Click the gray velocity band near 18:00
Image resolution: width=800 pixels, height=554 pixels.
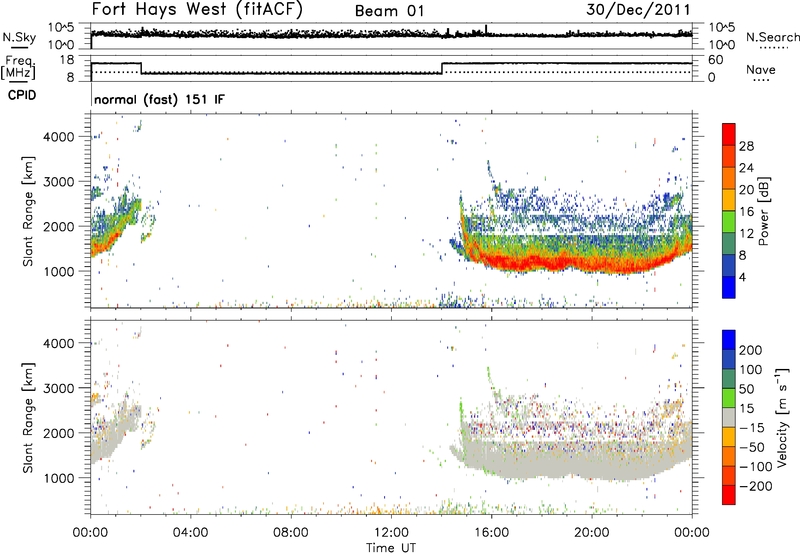coord(542,459)
